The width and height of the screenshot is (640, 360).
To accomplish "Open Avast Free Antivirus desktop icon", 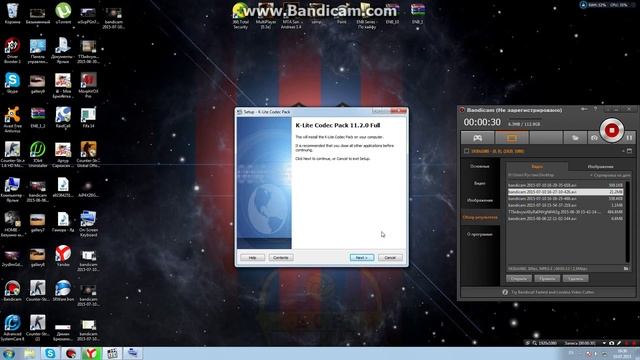I will click(12, 119).
